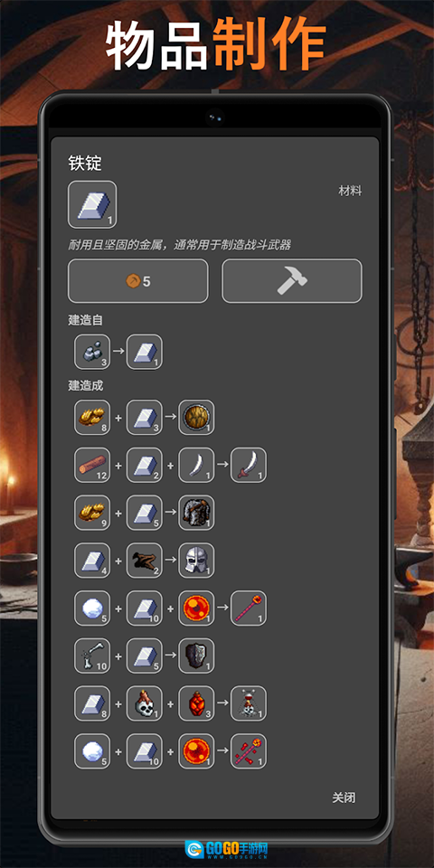Tap the iron ore icon under 建造自
434x868 pixels.
coord(92,352)
